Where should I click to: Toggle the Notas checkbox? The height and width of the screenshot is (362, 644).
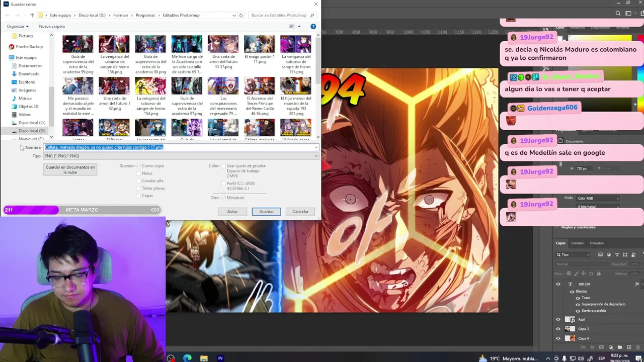(x=139, y=173)
